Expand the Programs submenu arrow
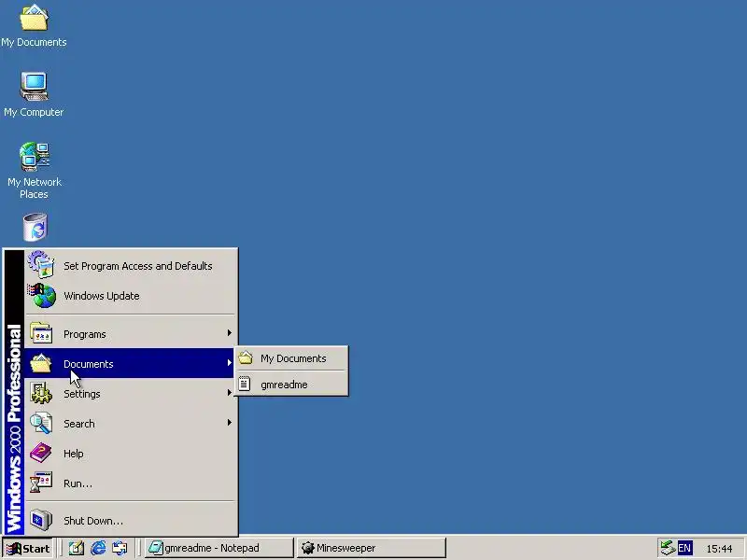This screenshot has height=560, width=747. (229, 333)
